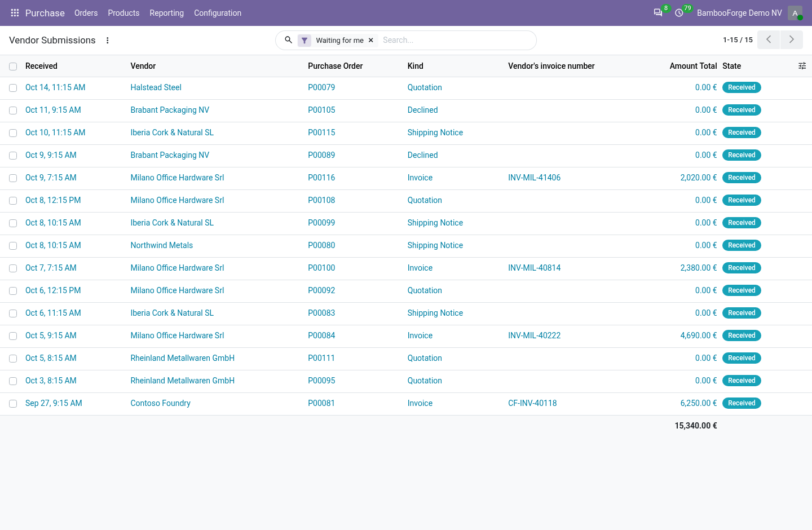Open the Products menu
The width and height of the screenshot is (812, 530).
pos(123,13)
